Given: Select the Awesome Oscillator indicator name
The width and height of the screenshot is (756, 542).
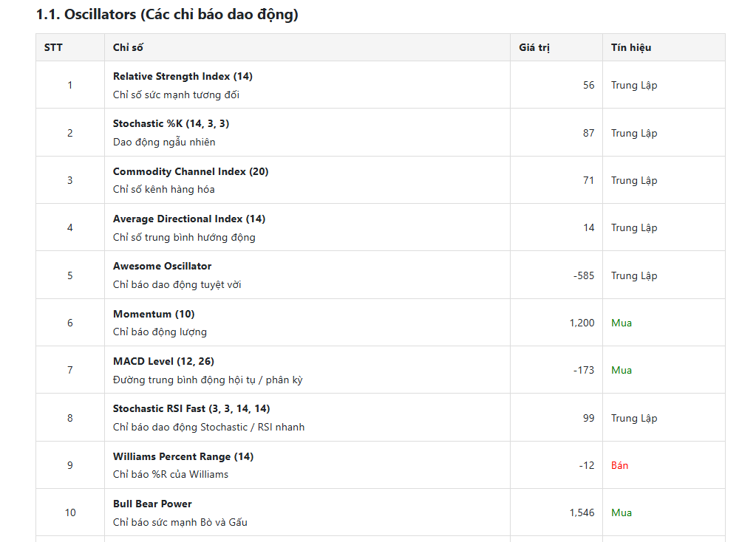Looking at the screenshot, I should 162,266.
